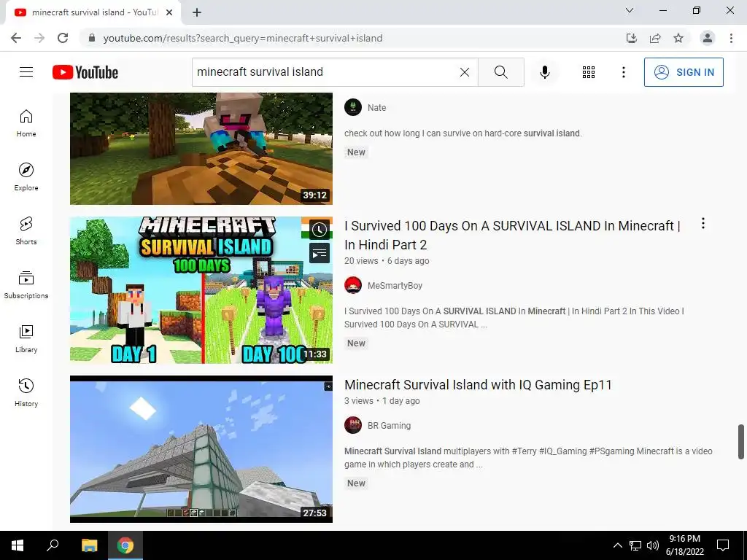Image resolution: width=747 pixels, height=560 pixels.
Task: Open options menu for 100 Days video
Action: pos(703,223)
